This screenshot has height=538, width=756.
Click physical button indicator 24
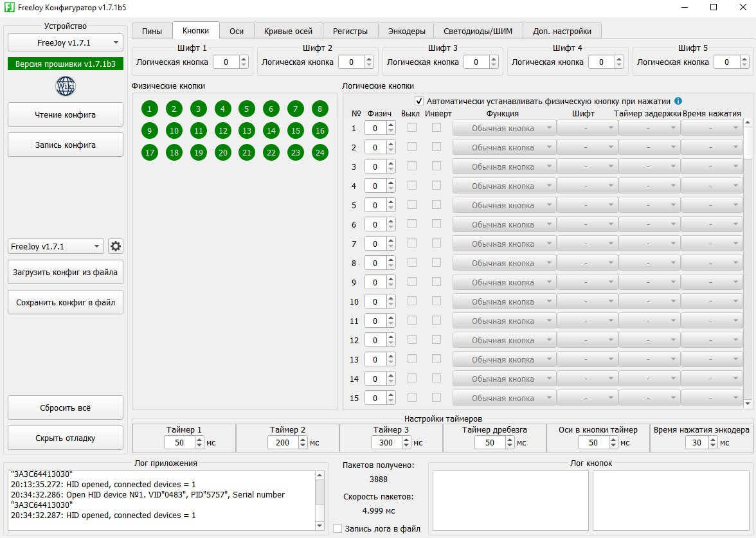(x=319, y=153)
